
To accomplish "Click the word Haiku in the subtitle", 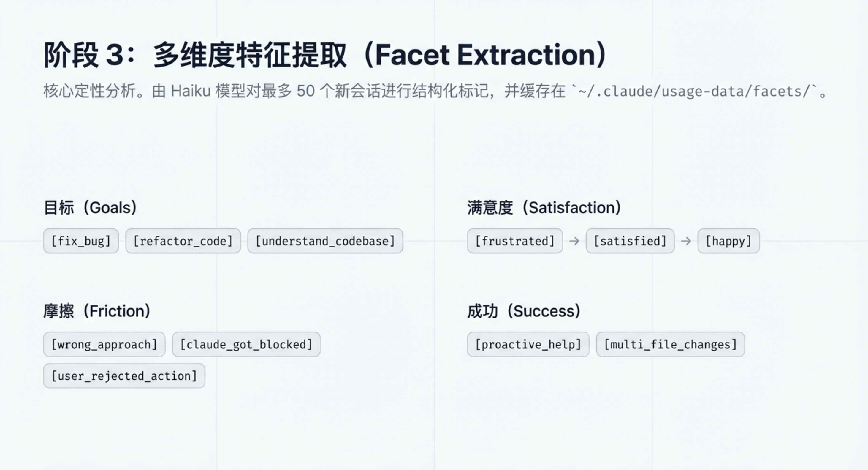I will click(191, 91).
